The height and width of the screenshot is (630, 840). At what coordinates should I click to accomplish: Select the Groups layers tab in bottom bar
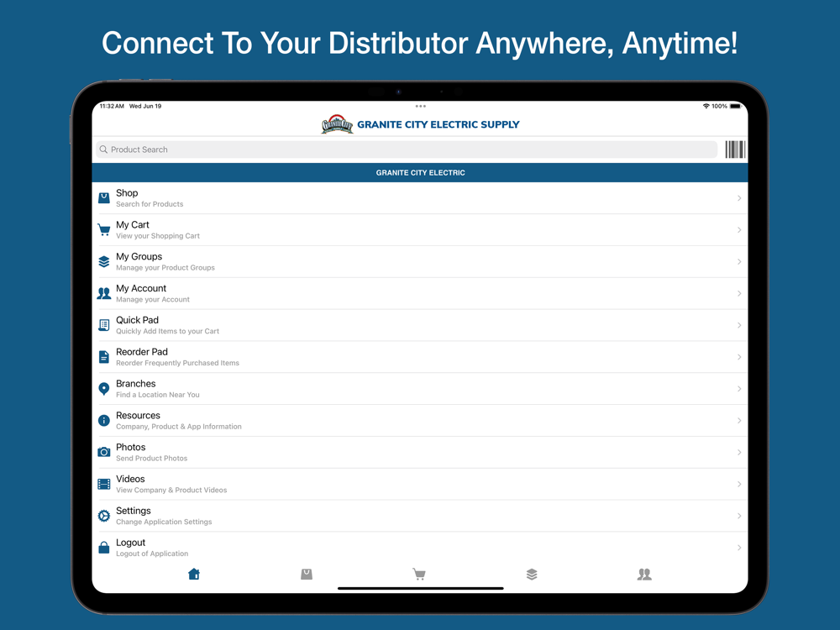pos(532,575)
